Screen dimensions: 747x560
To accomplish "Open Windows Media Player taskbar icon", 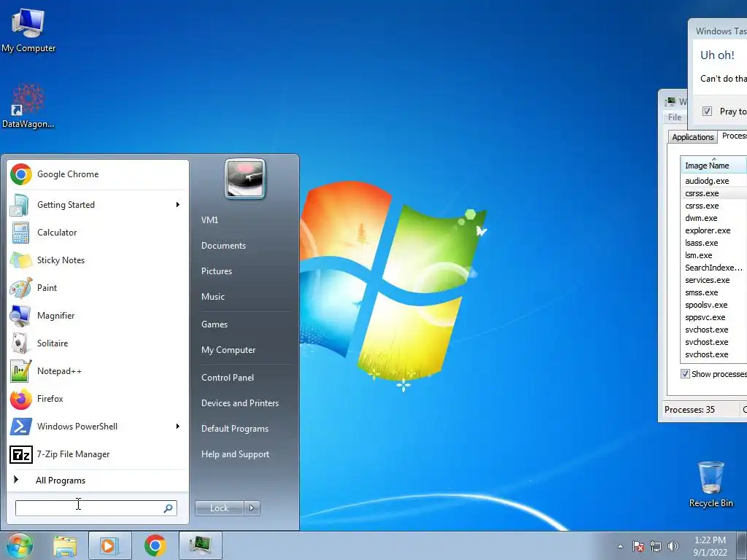I will point(109,545).
